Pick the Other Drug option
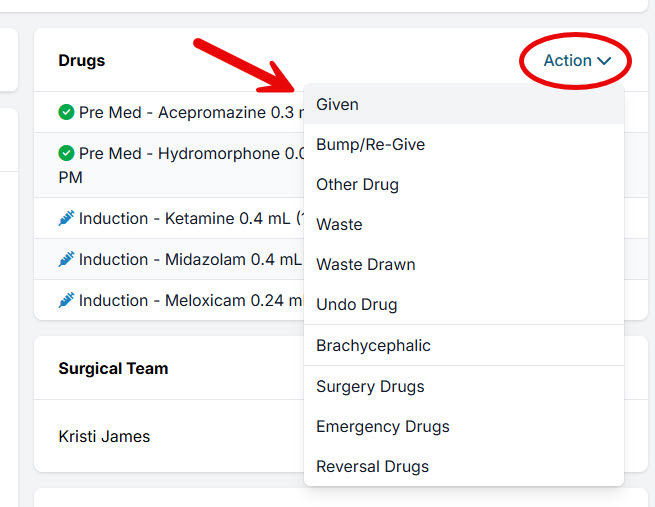This screenshot has height=507, width=655. (357, 184)
